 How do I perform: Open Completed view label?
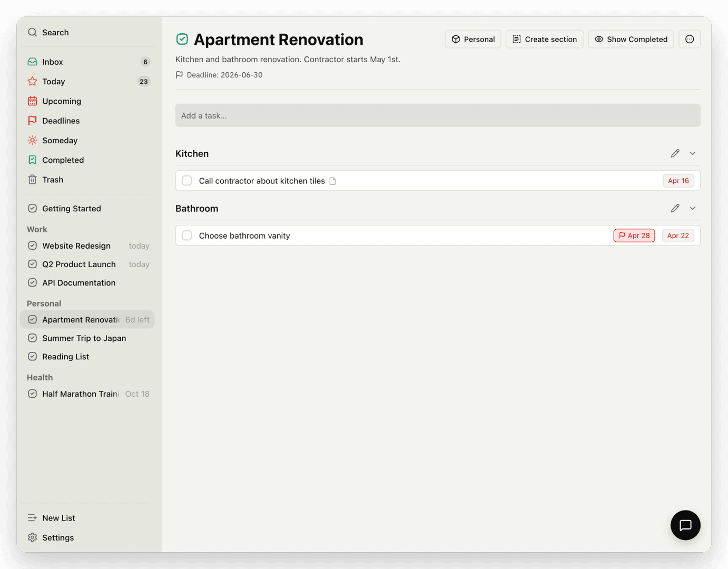click(x=63, y=160)
